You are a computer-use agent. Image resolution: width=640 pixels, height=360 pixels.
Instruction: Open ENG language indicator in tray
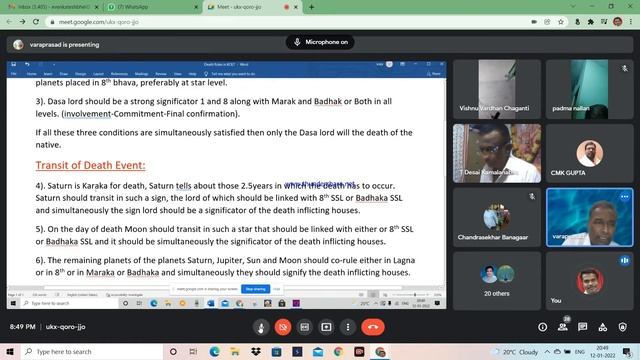point(580,351)
